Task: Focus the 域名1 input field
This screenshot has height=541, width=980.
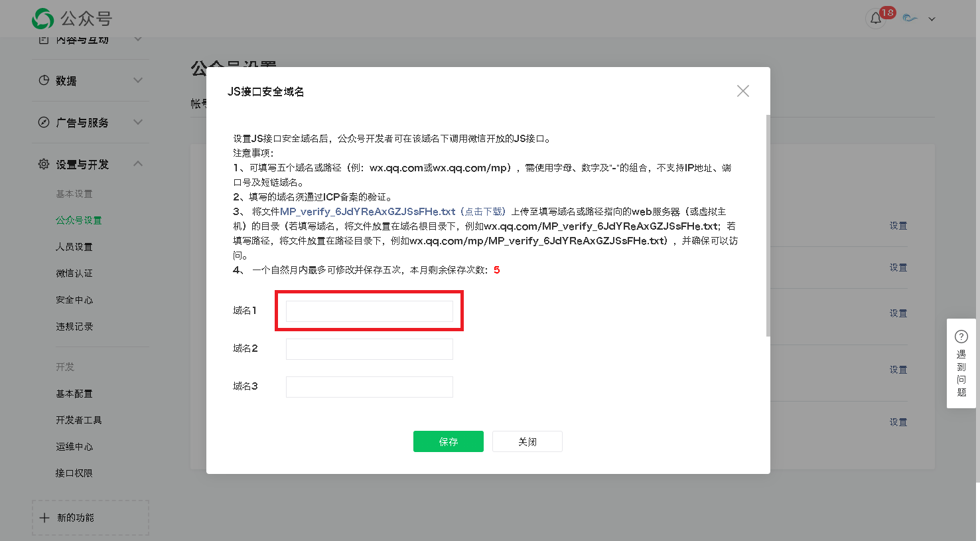Action: pos(369,311)
